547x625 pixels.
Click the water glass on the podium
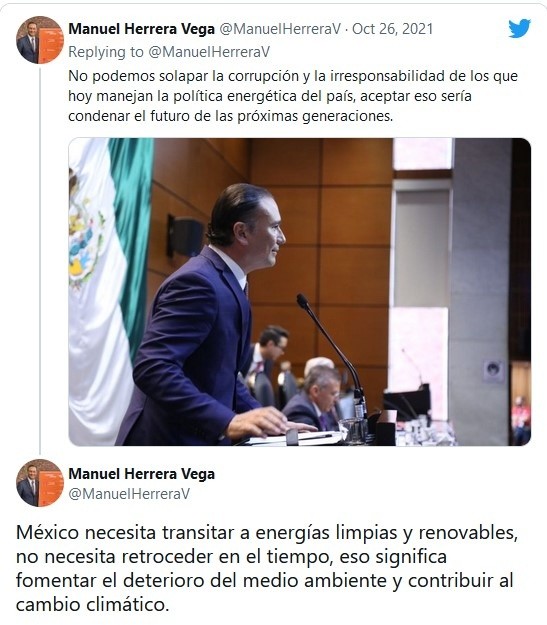coord(353,430)
